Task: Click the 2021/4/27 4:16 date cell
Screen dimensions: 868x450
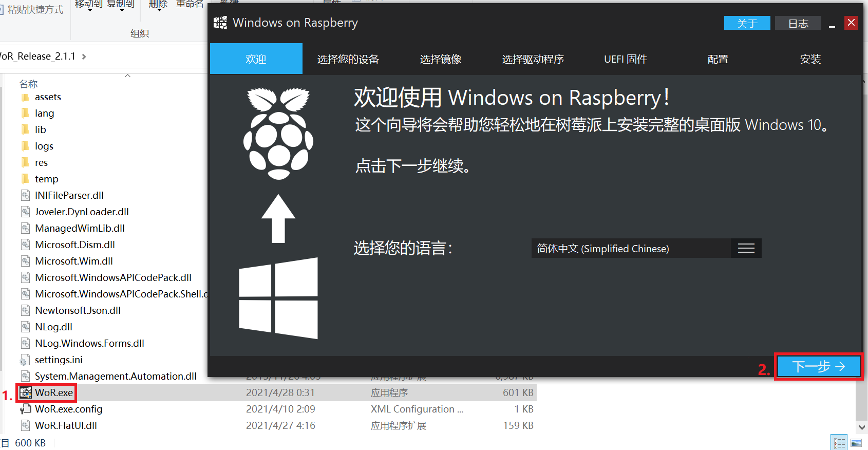Action: coord(280,426)
